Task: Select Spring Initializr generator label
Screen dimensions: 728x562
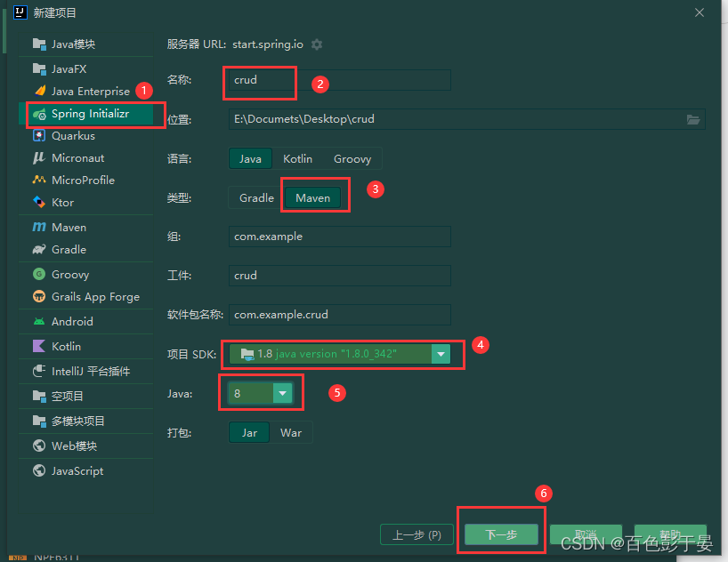Action: tap(90, 114)
